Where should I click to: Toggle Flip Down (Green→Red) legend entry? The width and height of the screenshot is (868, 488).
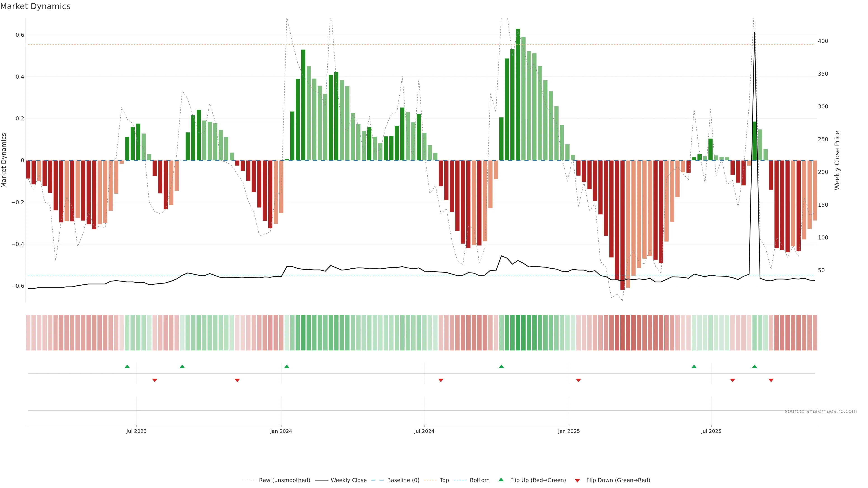[618, 480]
